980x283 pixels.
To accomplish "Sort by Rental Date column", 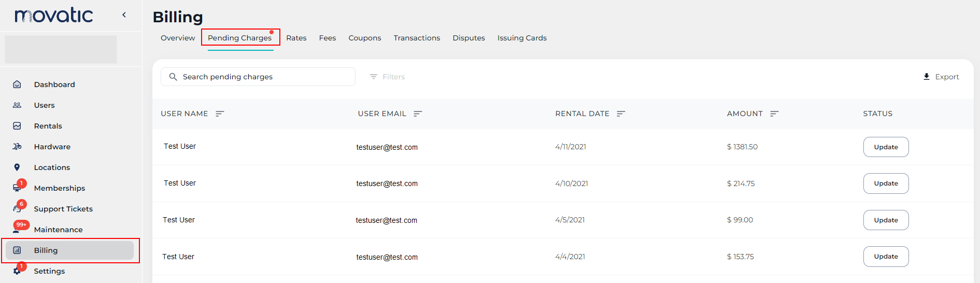I will [x=621, y=114].
